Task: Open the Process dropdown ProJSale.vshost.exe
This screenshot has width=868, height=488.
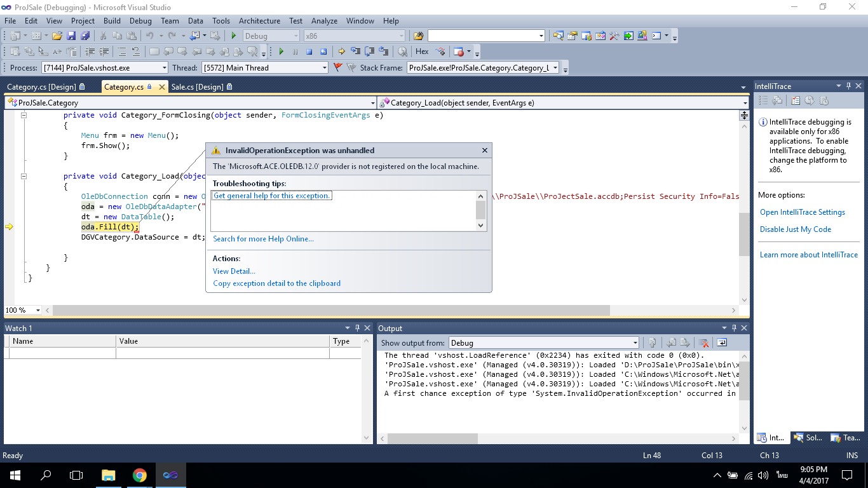Action: [105, 67]
